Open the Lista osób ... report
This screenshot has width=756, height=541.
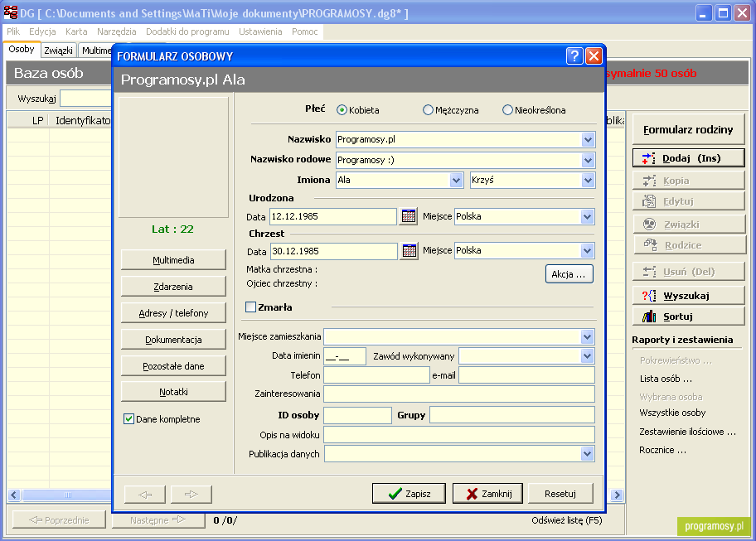point(666,379)
